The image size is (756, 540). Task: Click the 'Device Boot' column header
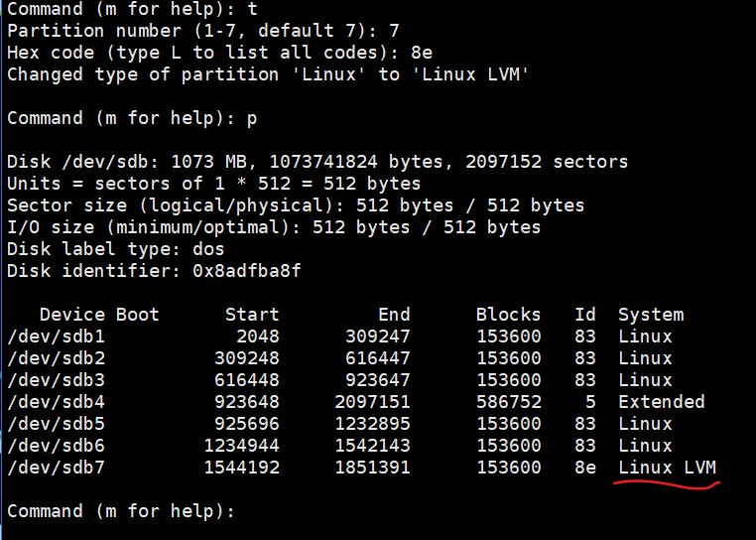point(99,315)
